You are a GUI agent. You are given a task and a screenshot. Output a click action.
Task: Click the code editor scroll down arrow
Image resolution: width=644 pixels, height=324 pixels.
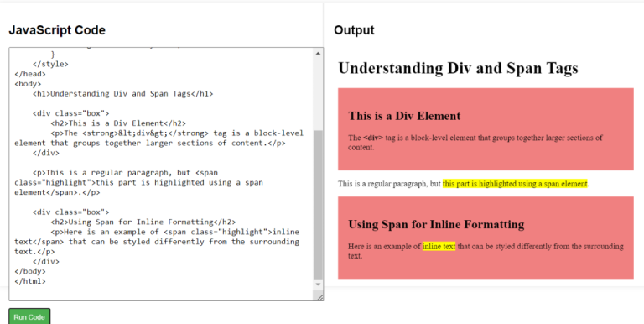pos(318,284)
